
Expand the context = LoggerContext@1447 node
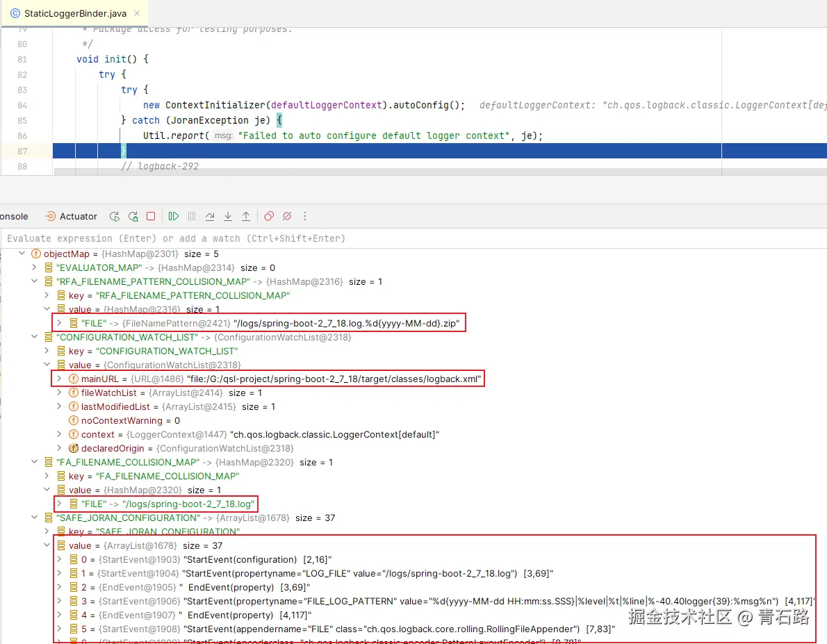(x=59, y=435)
